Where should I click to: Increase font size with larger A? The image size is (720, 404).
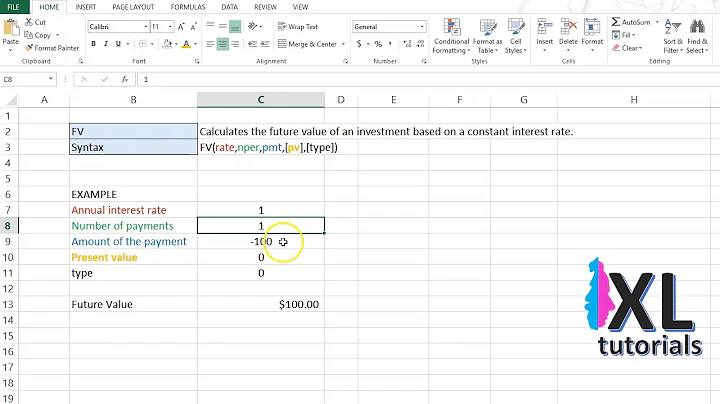[181, 27]
